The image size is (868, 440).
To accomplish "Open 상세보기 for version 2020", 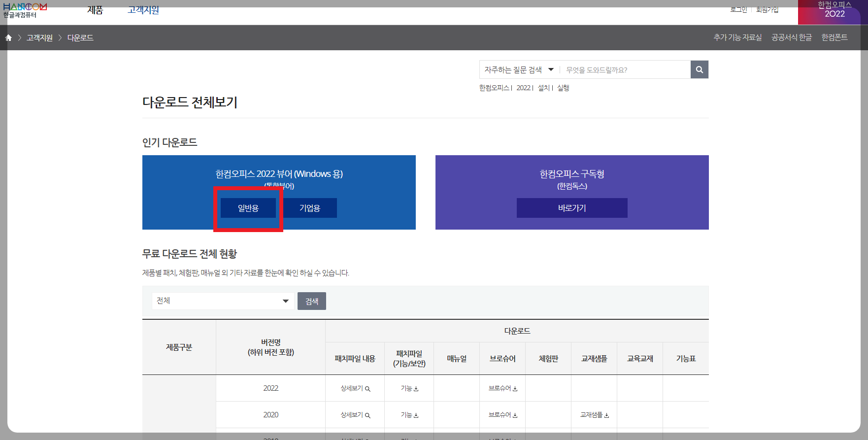I will click(355, 415).
